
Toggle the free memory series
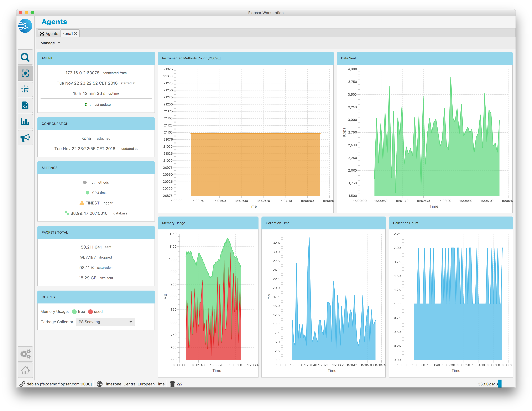click(x=74, y=312)
